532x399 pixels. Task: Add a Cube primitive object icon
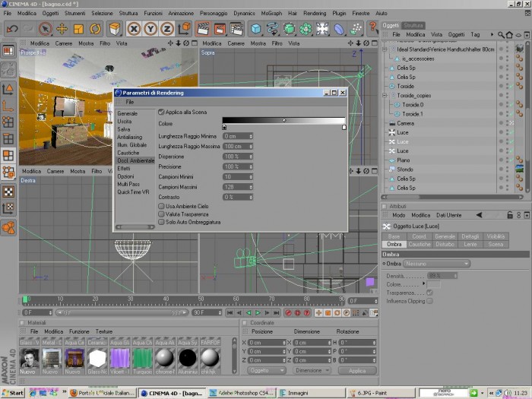pyautogui.click(x=256, y=29)
